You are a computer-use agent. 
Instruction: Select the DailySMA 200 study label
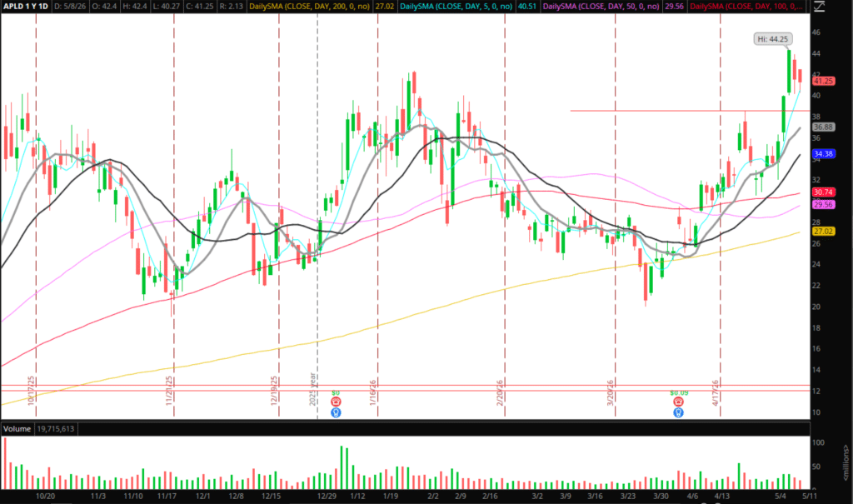310,7
